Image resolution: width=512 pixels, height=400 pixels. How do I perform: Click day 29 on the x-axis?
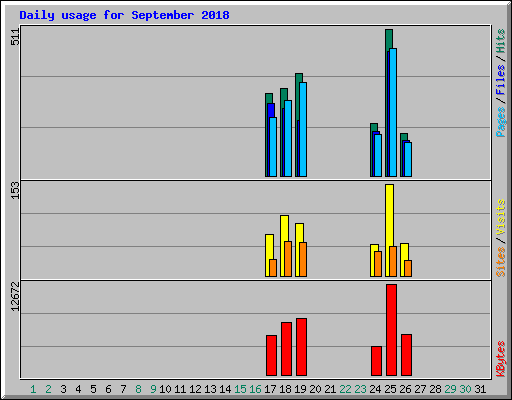click(450, 389)
